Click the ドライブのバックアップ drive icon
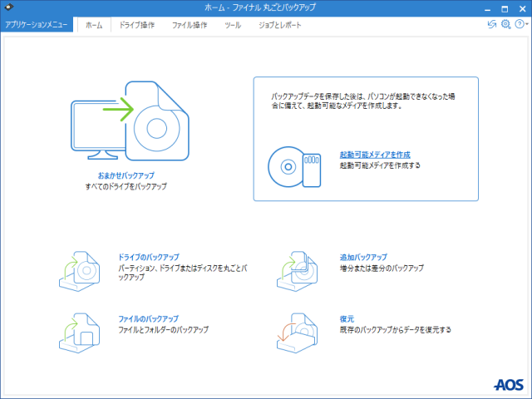 [80, 271]
